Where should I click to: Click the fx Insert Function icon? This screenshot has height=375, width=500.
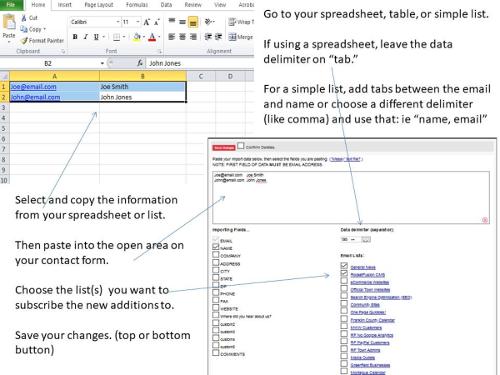pos(140,63)
